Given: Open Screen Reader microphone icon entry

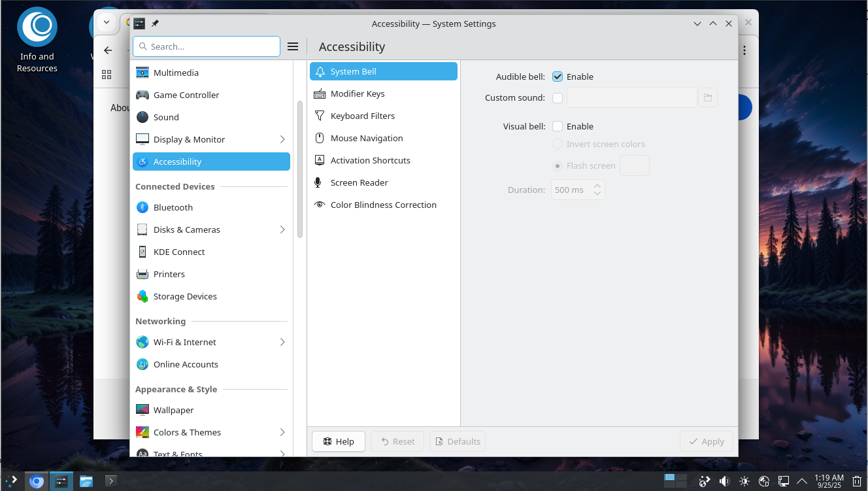Looking at the screenshot, I should coord(319,182).
